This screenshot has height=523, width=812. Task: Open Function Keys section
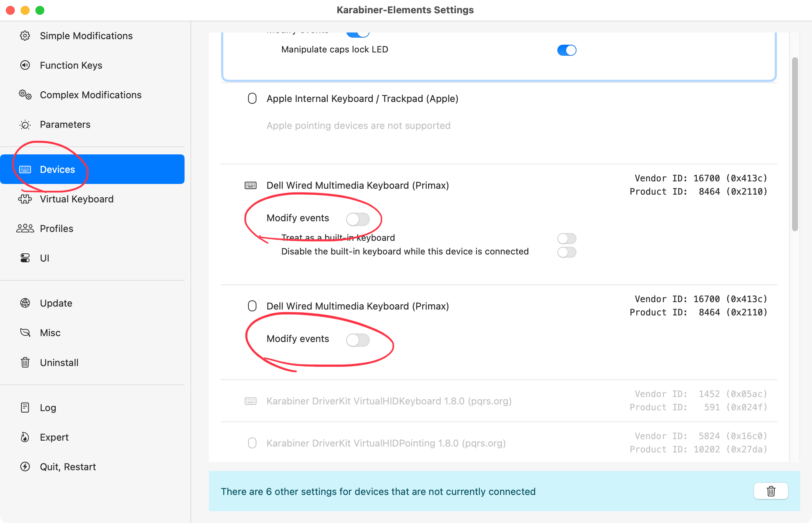click(92, 65)
